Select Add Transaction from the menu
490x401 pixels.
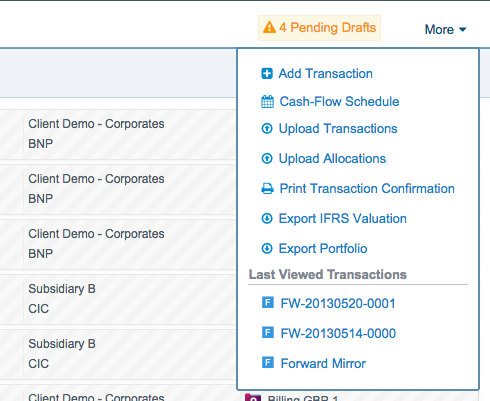(326, 73)
